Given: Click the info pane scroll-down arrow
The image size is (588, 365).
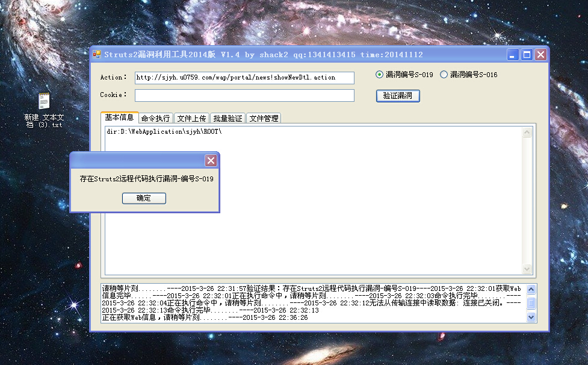Looking at the screenshot, I should (x=527, y=269).
